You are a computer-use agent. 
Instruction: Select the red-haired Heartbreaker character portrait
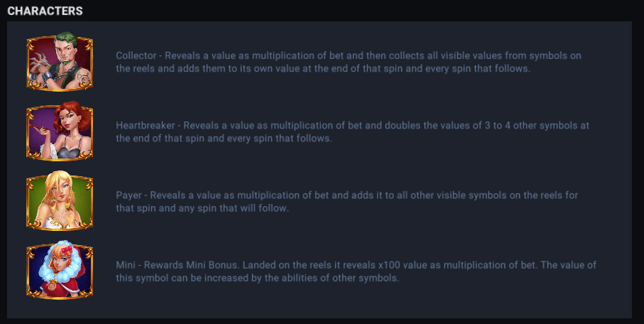click(60, 131)
